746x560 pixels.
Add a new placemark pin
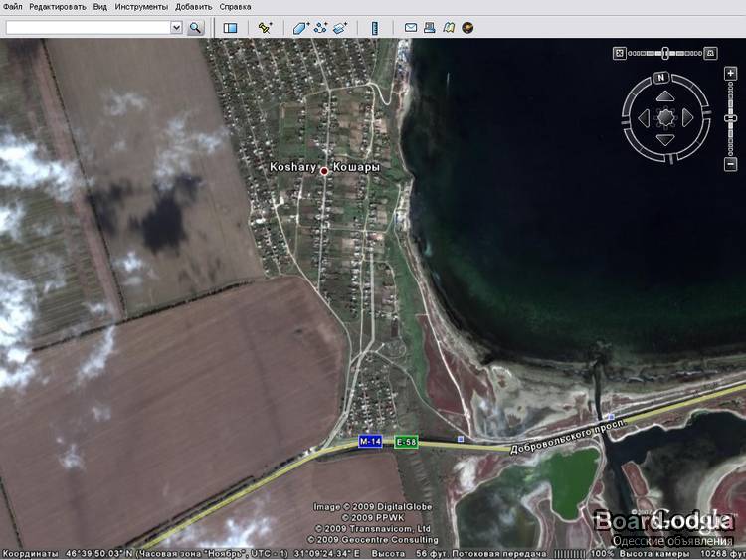265,28
